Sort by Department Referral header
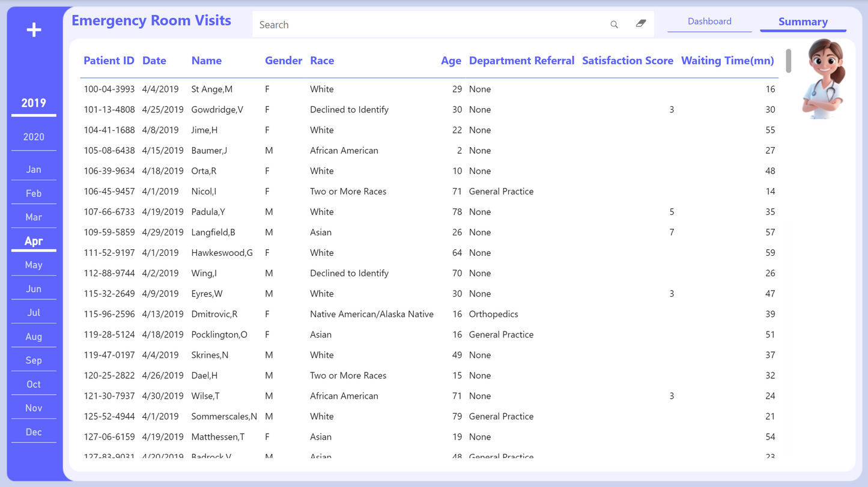This screenshot has height=487, width=868. [x=521, y=61]
